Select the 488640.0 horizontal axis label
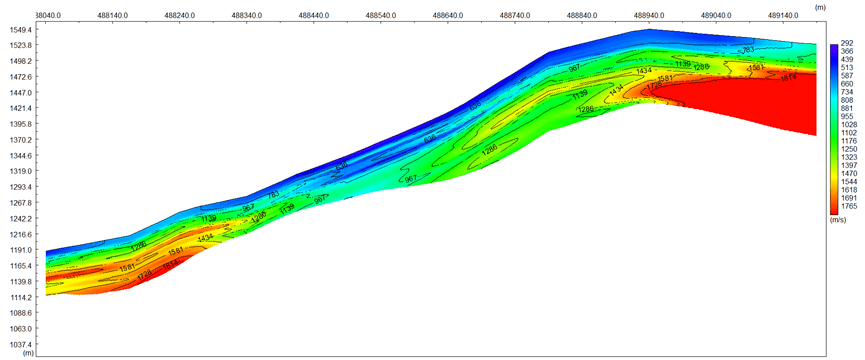 [x=448, y=16]
